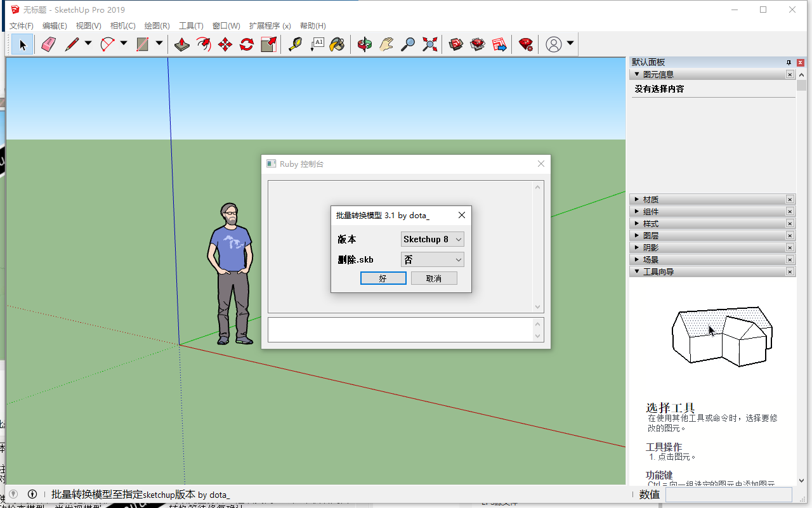
Task: Select the arrow Select tool
Action: click(x=23, y=44)
